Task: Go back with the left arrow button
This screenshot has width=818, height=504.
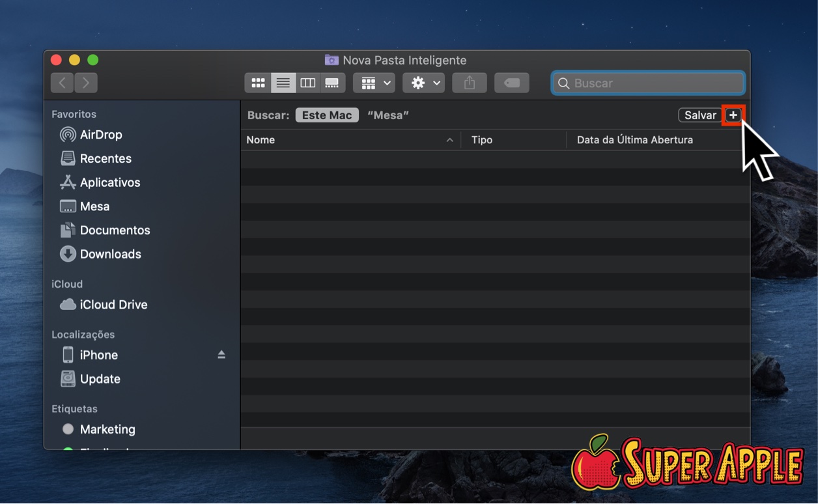Action: (63, 83)
